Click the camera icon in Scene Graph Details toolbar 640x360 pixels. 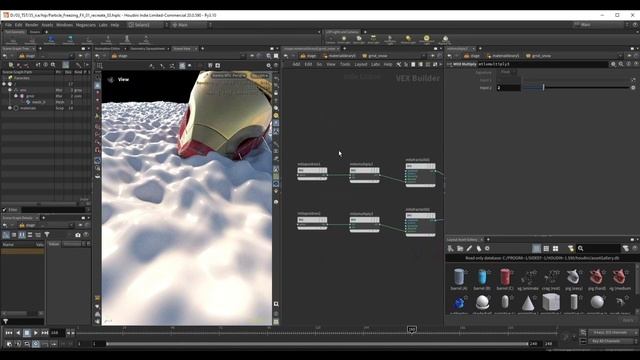coord(78,235)
